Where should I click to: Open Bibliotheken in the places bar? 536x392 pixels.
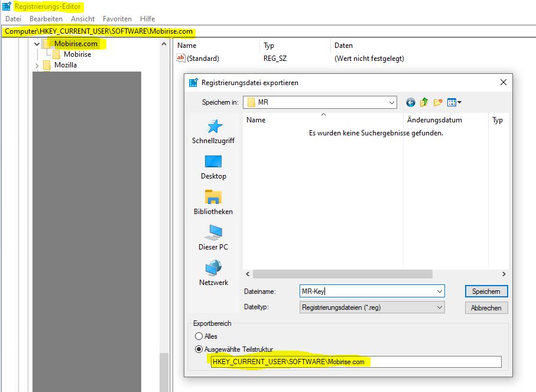[x=213, y=197]
